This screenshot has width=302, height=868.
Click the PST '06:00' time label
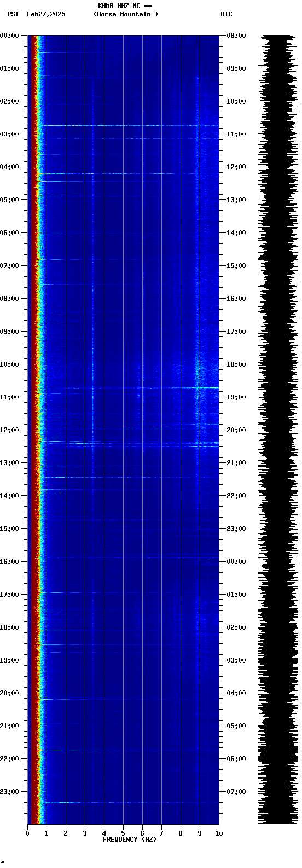pos(9,233)
